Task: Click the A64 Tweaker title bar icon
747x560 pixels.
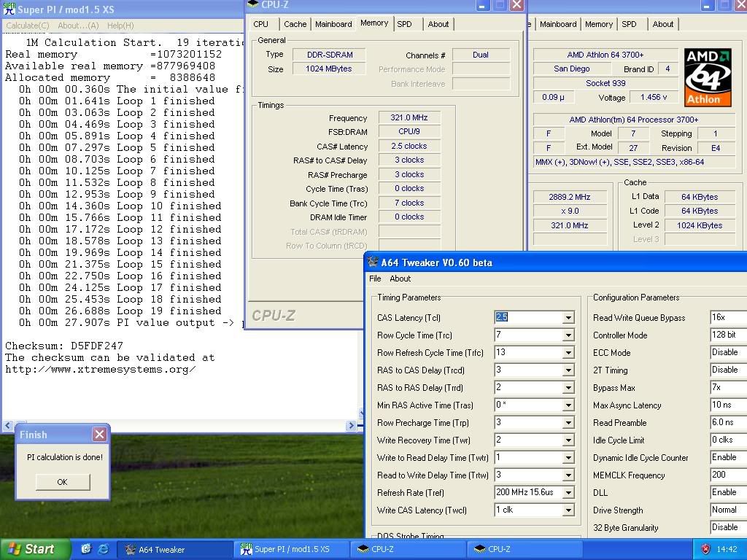Action: click(x=373, y=262)
